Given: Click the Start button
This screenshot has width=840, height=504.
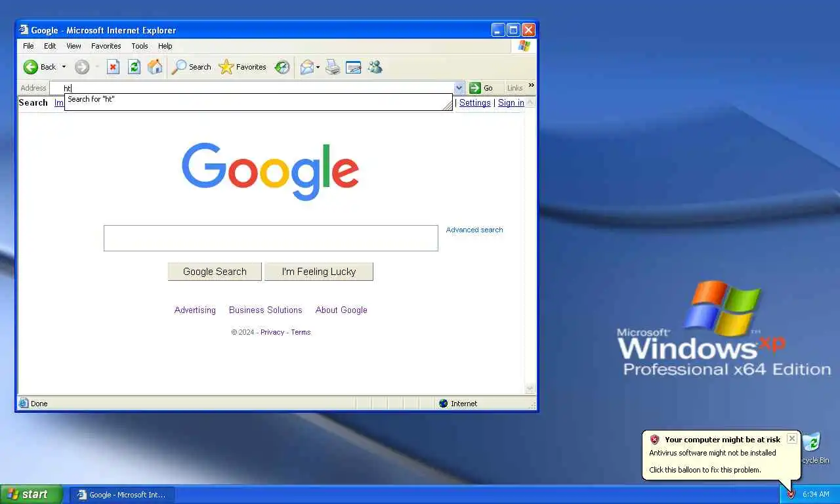Looking at the screenshot, I should pos(31,494).
